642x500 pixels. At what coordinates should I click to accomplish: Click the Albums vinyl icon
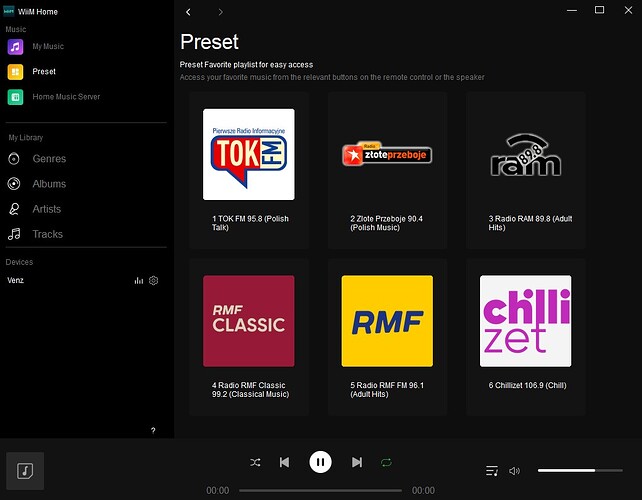click(14, 184)
